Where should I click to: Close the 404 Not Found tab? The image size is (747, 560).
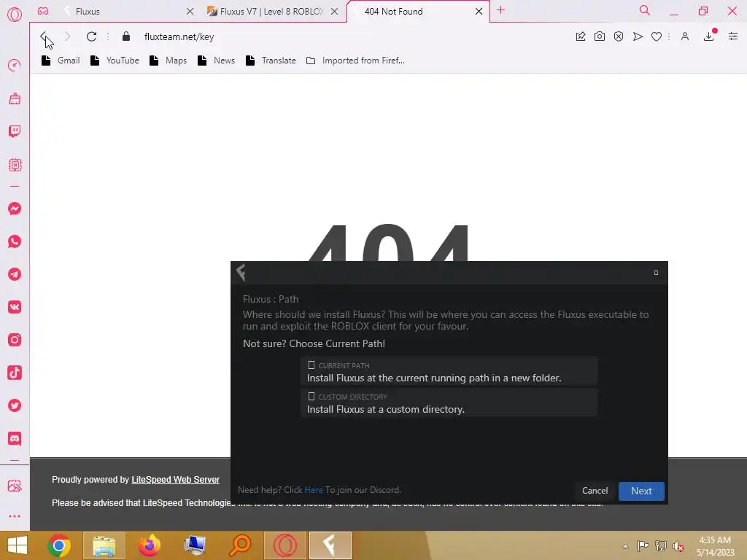pyautogui.click(x=479, y=12)
